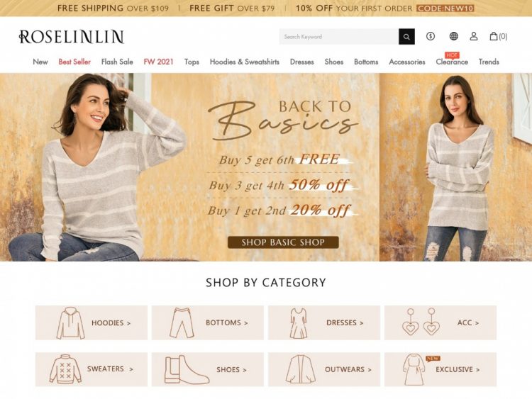Open the language globe icon
Screen dimensions: 532x399
tap(454, 36)
